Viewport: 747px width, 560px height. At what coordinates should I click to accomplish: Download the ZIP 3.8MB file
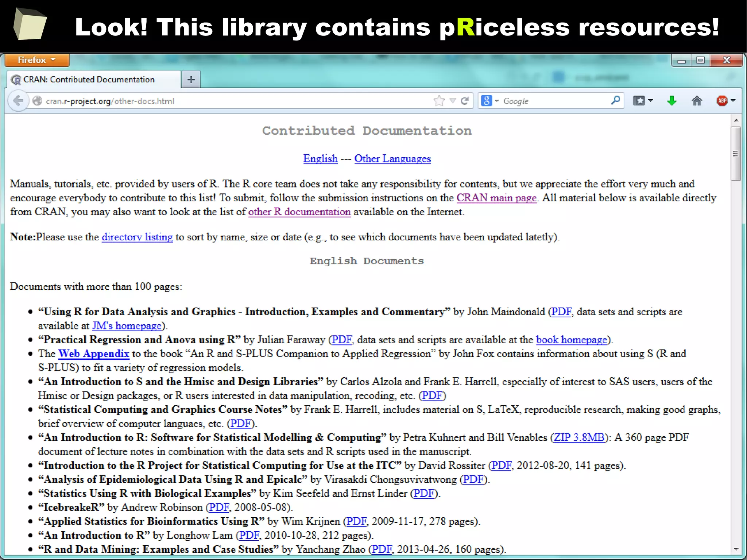tap(579, 437)
